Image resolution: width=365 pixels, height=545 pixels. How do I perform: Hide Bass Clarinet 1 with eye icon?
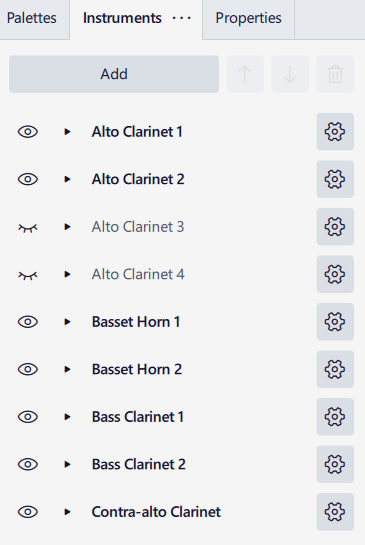(x=28, y=417)
